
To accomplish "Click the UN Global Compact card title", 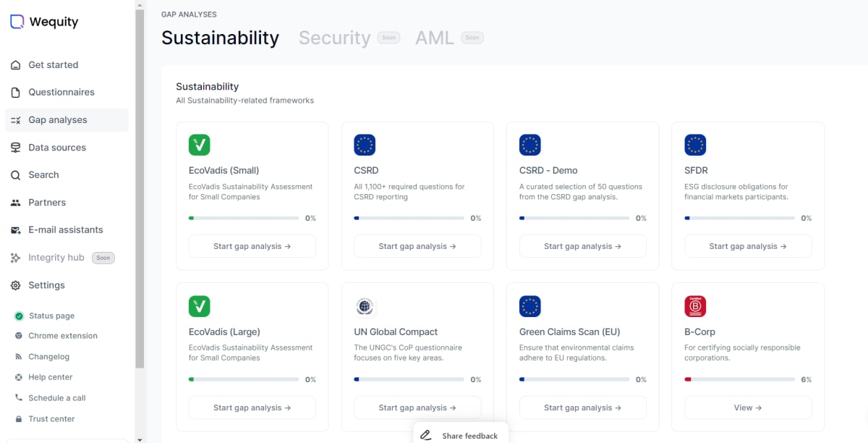I will coord(396,332).
